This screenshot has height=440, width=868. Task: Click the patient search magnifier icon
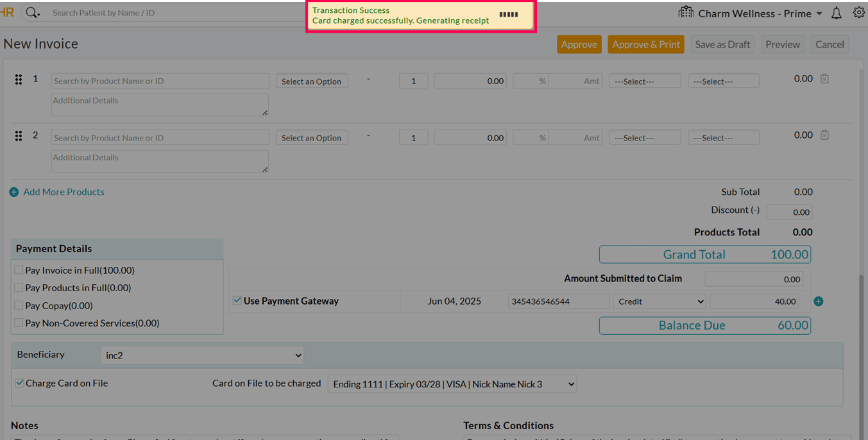(x=31, y=13)
